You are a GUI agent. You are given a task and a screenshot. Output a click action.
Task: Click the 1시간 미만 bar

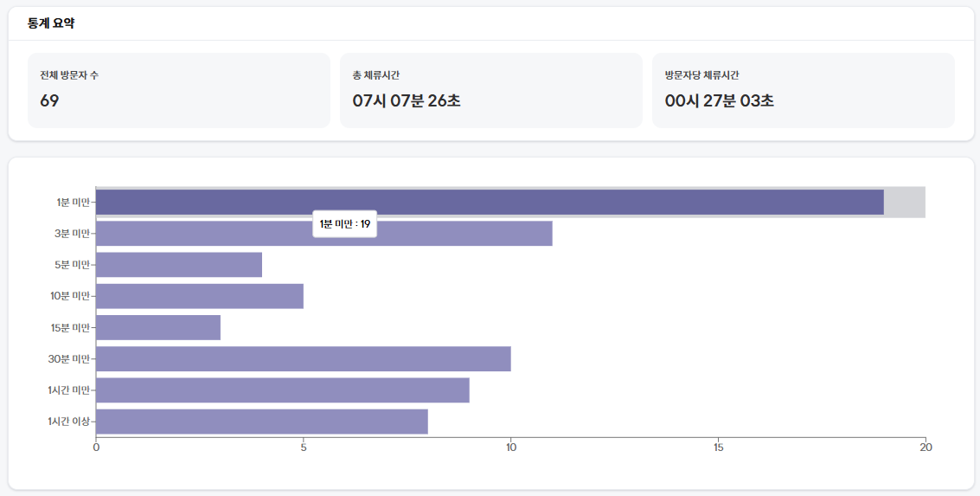coord(282,390)
